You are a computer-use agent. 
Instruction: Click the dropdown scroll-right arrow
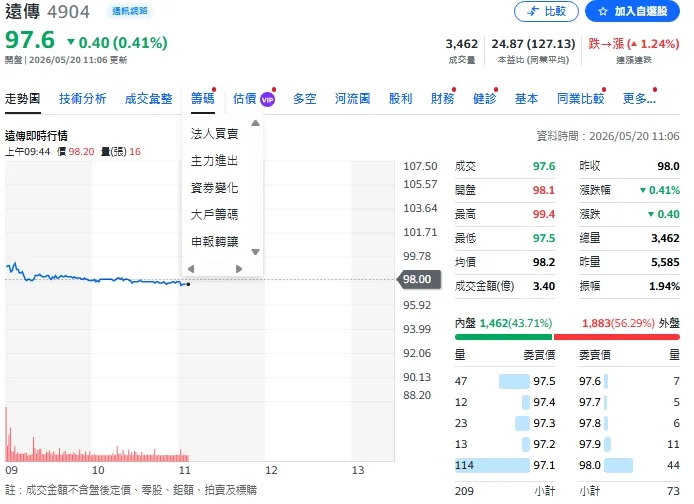pos(239,269)
